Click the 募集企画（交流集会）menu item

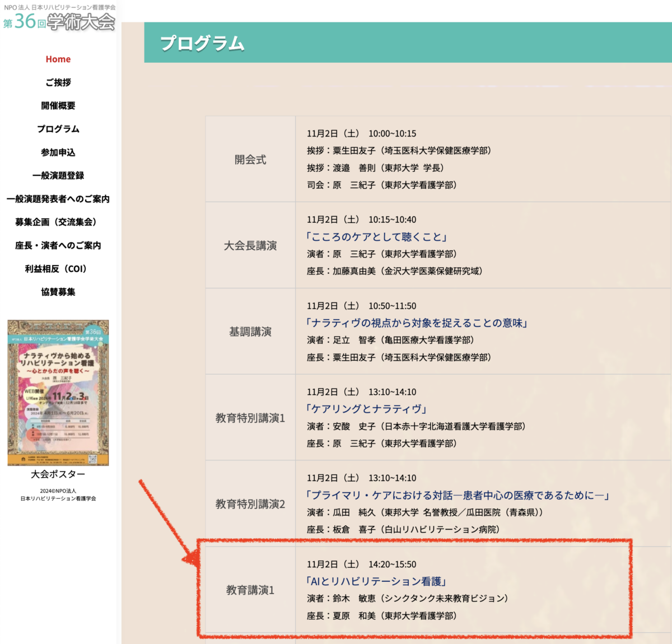[58, 222]
